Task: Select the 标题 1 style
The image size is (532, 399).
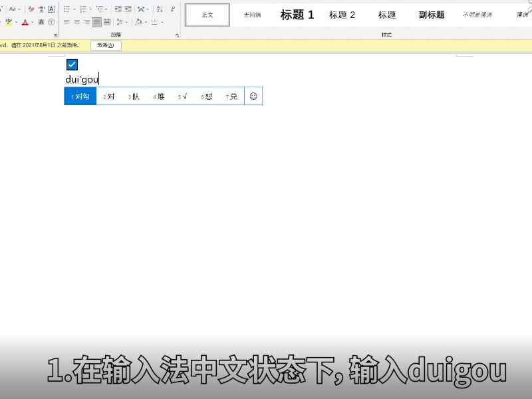Action: click(296, 15)
